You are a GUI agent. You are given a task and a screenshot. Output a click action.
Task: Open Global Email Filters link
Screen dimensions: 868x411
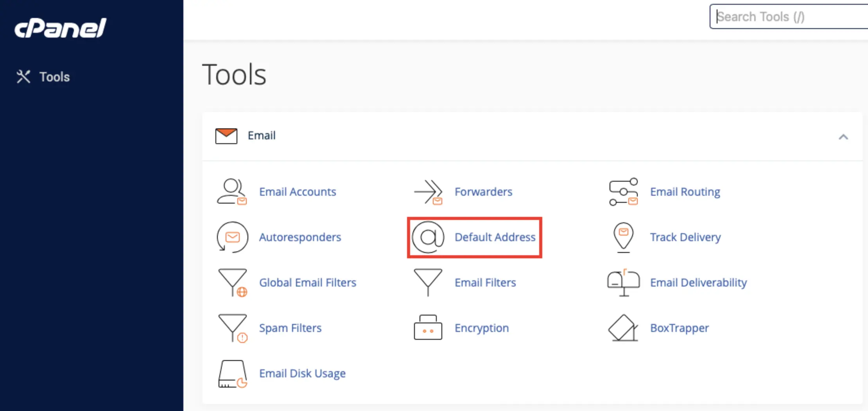point(308,283)
